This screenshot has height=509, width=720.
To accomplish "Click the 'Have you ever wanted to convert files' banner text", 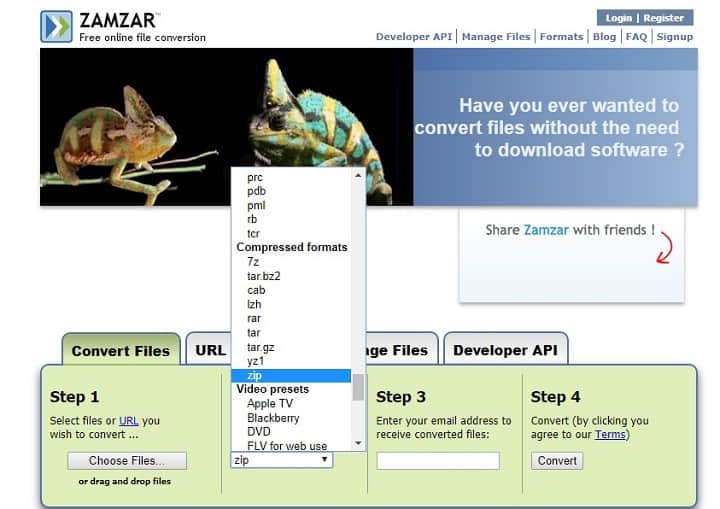I will point(549,128).
